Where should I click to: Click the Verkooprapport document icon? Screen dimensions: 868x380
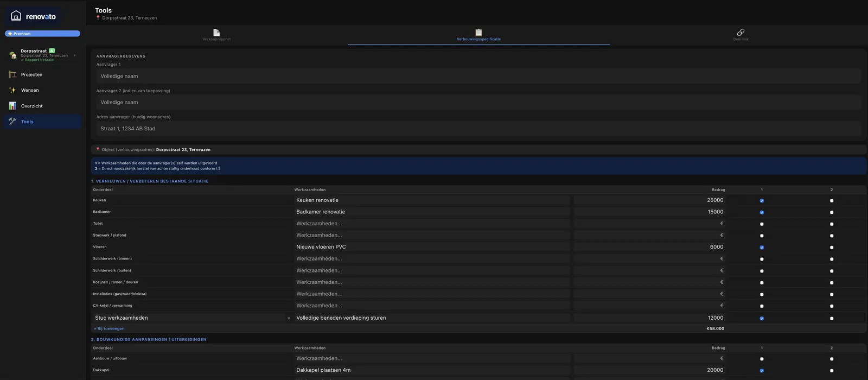click(x=216, y=33)
